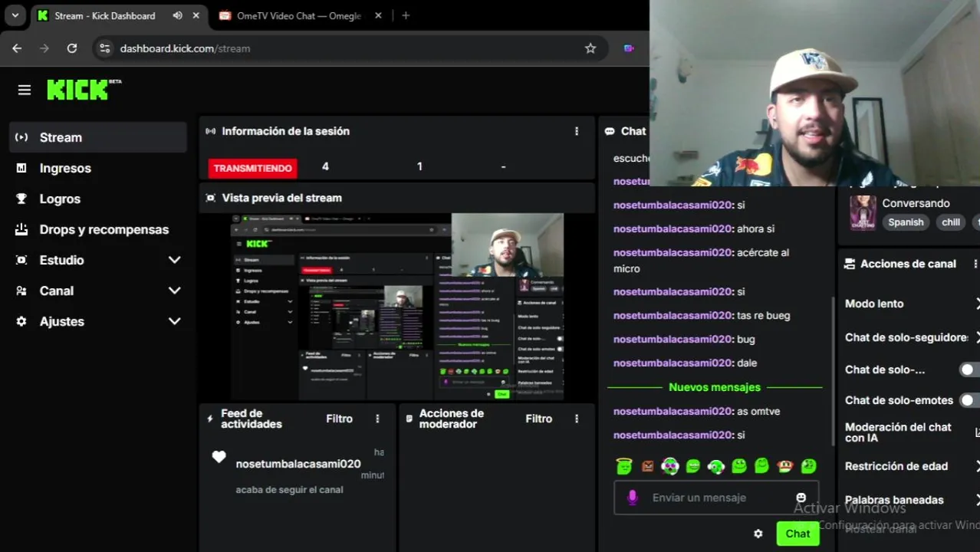This screenshot has height=552, width=980.
Task: Click the heart icon in the activity feed
Action: coord(219,457)
